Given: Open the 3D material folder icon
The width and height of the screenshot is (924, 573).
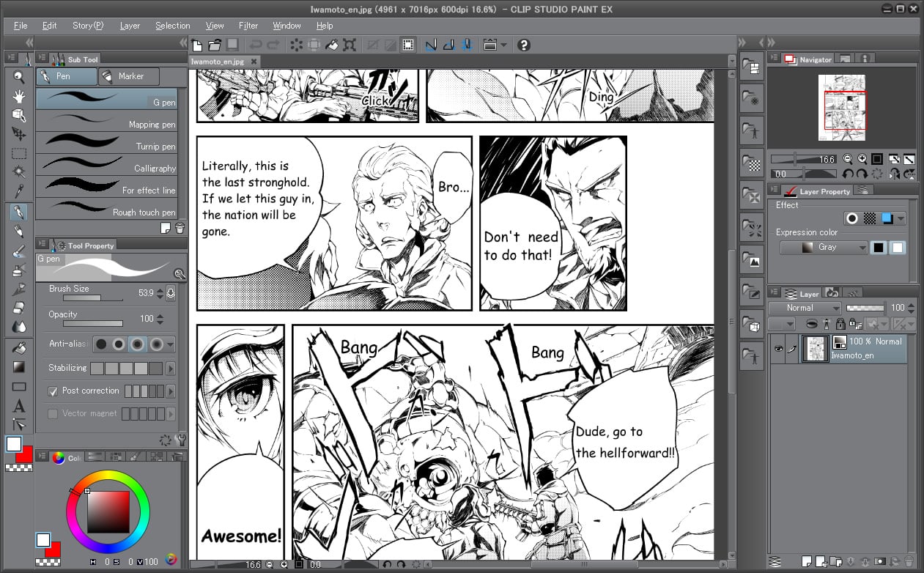Looking at the screenshot, I should (x=751, y=322).
